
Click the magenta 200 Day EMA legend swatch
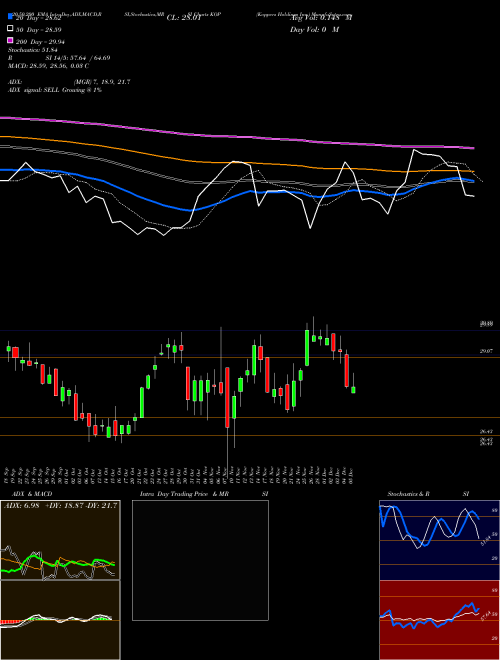tap(10, 40)
